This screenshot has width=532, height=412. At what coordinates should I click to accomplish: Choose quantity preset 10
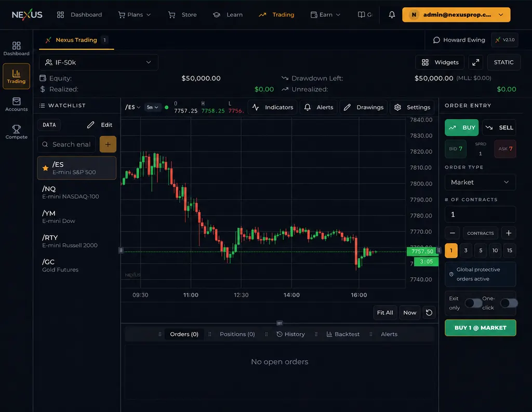click(x=495, y=250)
